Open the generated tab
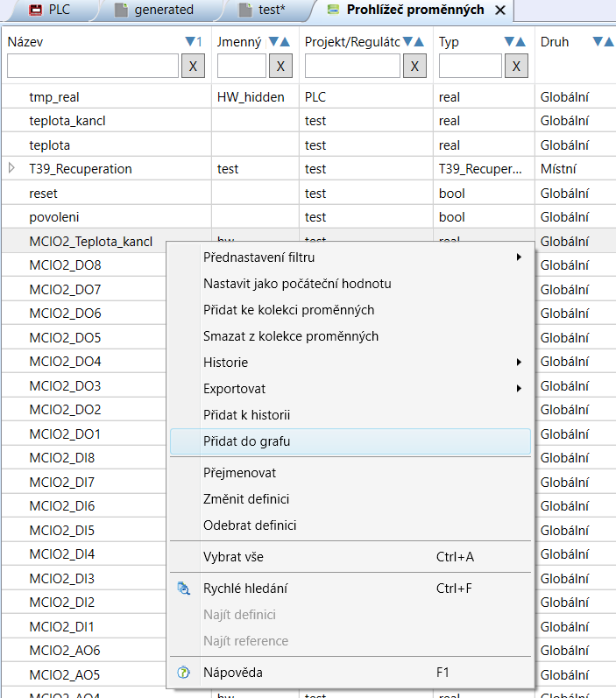Image resolution: width=616 pixels, height=698 pixels. (x=154, y=10)
